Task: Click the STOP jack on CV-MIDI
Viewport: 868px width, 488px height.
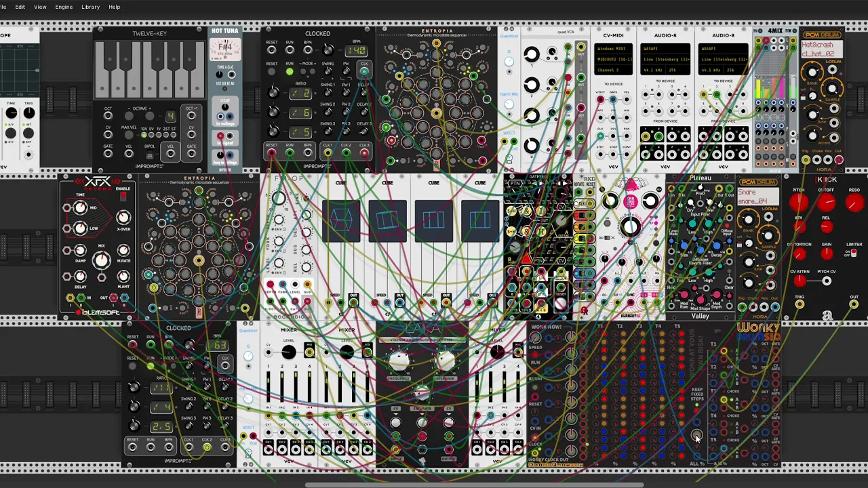Action: pyautogui.click(x=613, y=154)
